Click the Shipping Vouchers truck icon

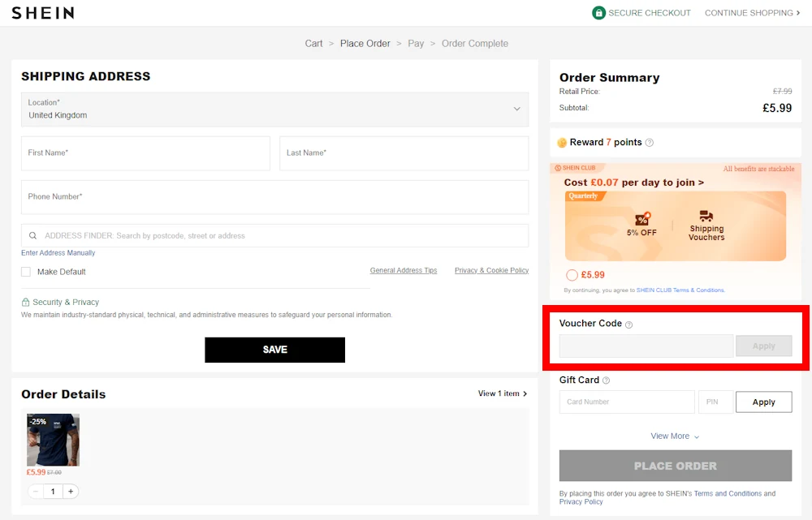(x=706, y=216)
